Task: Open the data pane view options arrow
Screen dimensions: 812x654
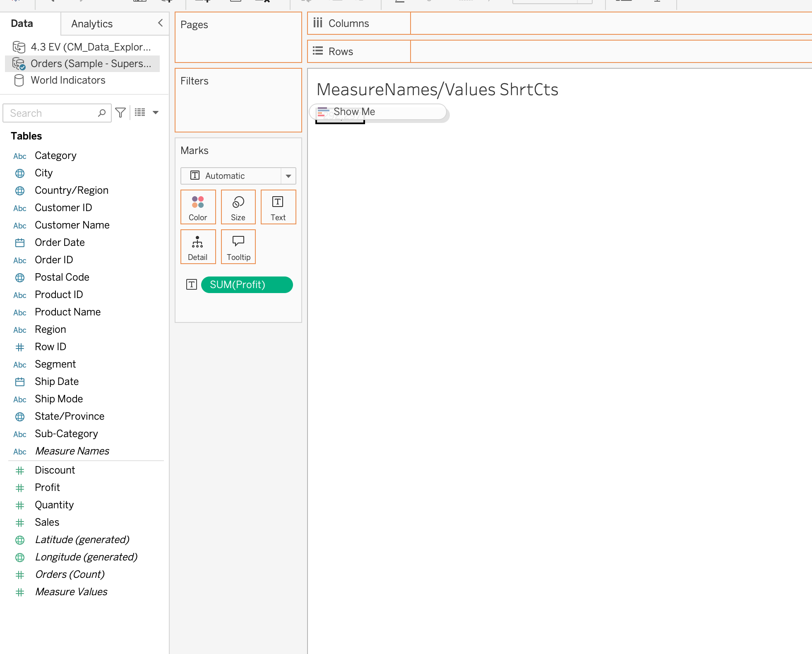Action: coord(156,113)
